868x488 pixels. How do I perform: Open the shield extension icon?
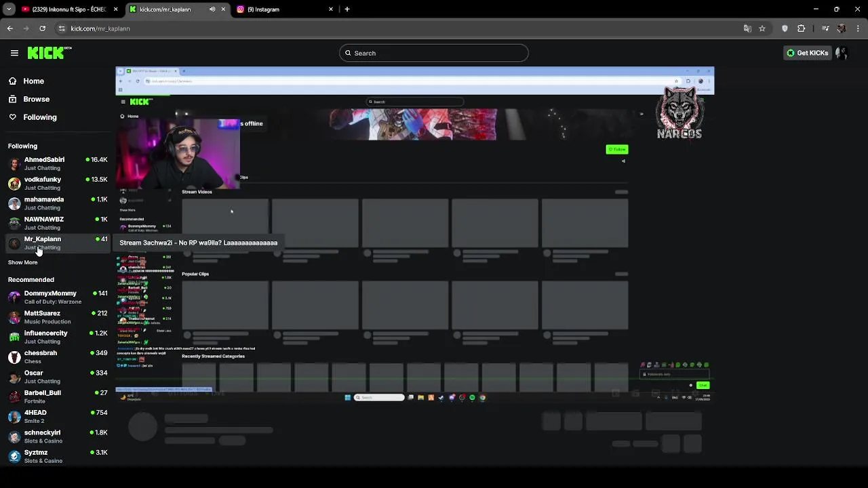coord(785,28)
